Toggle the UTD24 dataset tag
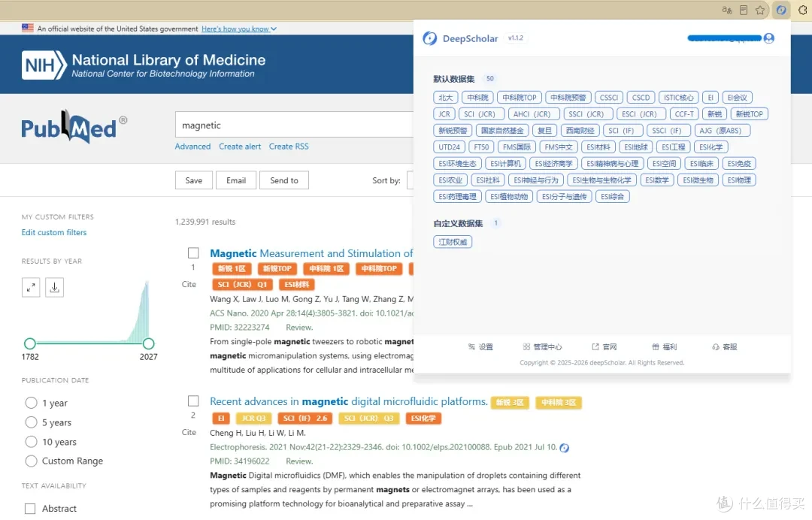The height and width of the screenshot is (520, 812). click(449, 147)
